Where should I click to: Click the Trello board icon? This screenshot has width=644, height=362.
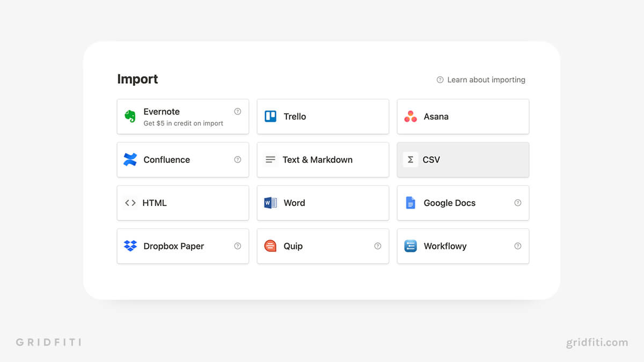pos(270,116)
